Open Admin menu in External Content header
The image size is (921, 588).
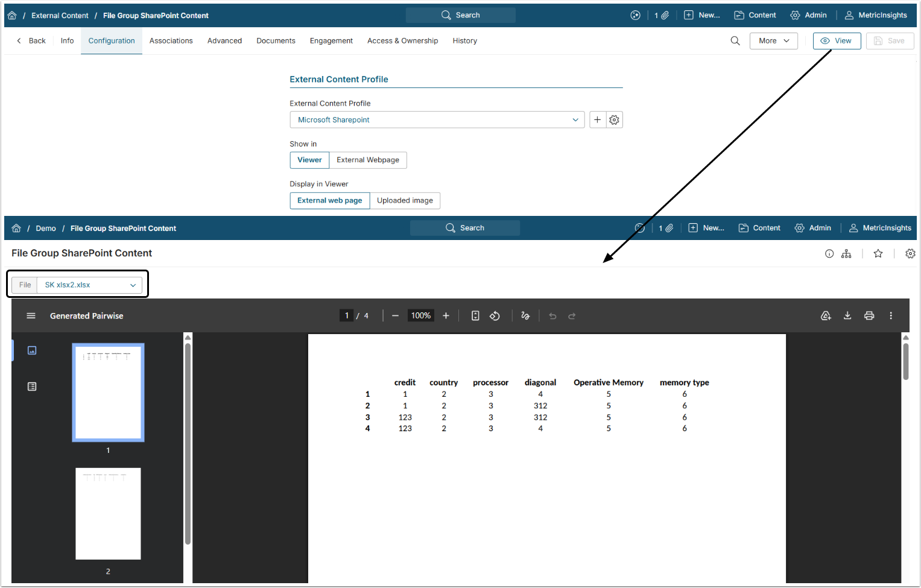(x=809, y=16)
